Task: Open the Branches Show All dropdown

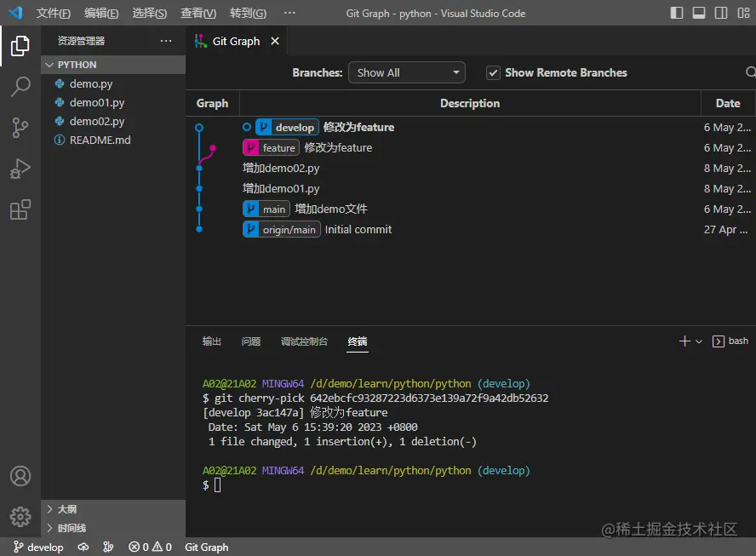Action: tap(406, 73)
